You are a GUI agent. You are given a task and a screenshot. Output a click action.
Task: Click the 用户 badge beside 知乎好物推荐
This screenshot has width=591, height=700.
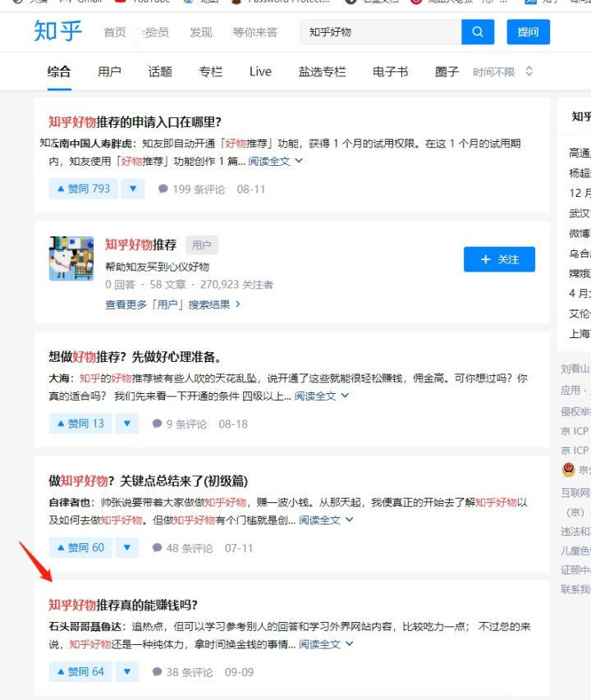pos(202,245)
